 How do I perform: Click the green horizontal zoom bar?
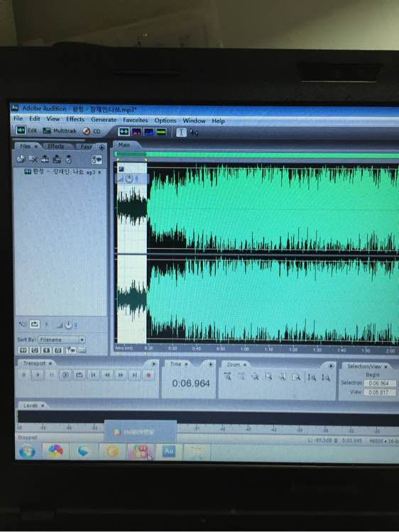(x=257, y=155)
